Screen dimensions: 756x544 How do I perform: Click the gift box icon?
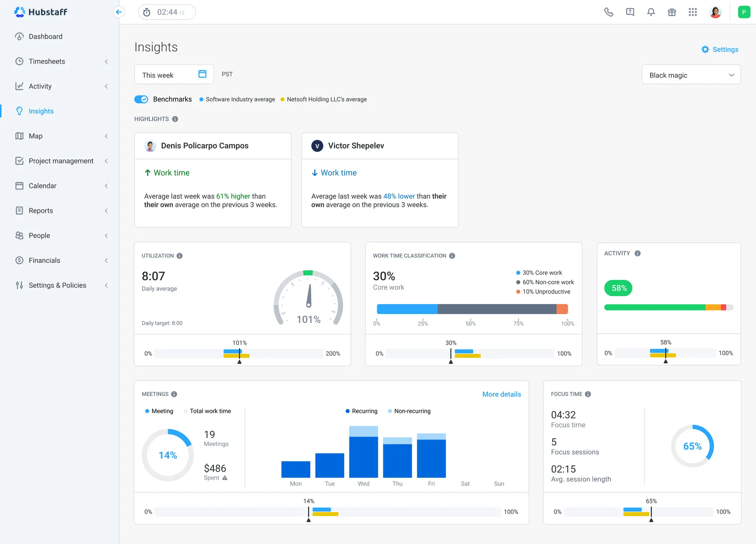pyautogui.click(x=672, y=12)
